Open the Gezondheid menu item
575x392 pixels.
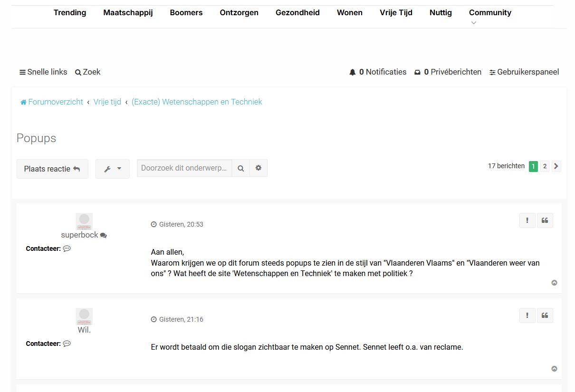[297, 13]
